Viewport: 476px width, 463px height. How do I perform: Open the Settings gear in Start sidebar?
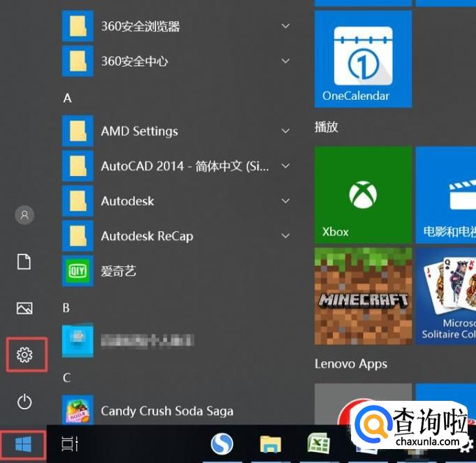[x=24, y=355]
